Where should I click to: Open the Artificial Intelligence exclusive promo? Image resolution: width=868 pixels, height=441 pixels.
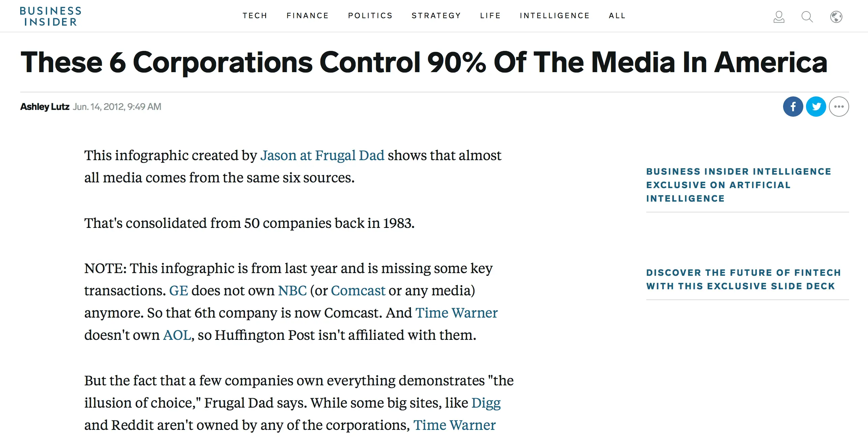click(739, 185)
